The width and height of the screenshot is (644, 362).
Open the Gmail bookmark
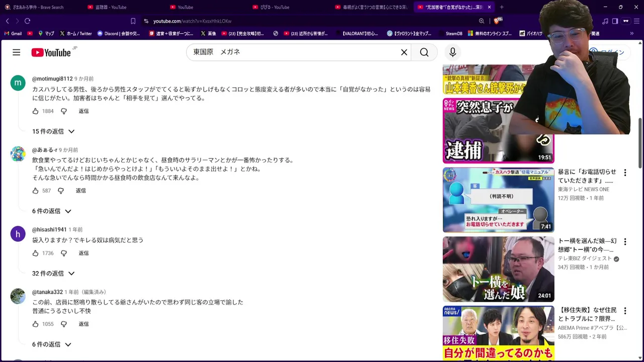(13, 34)
